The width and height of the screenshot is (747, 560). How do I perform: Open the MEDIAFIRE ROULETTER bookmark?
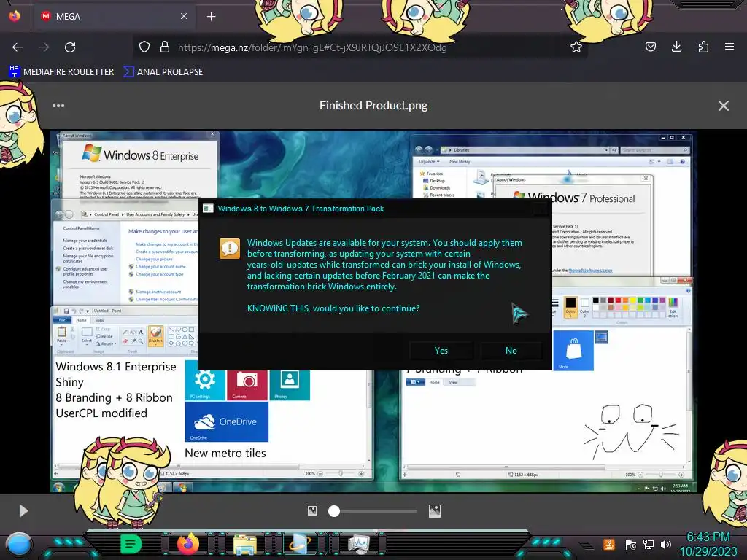coord(61,72)
